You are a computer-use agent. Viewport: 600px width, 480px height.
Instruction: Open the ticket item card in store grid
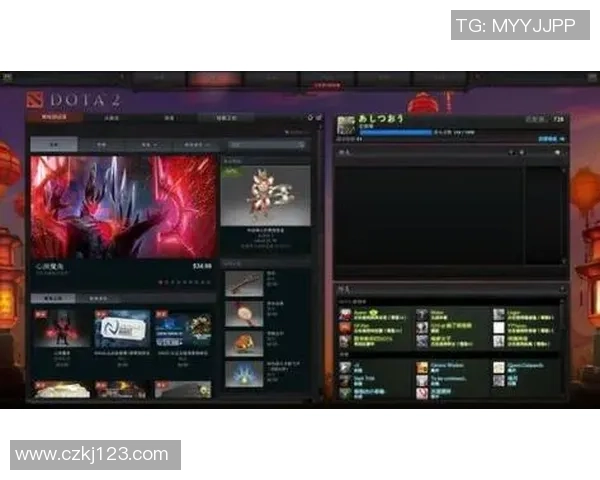(122, 328)
